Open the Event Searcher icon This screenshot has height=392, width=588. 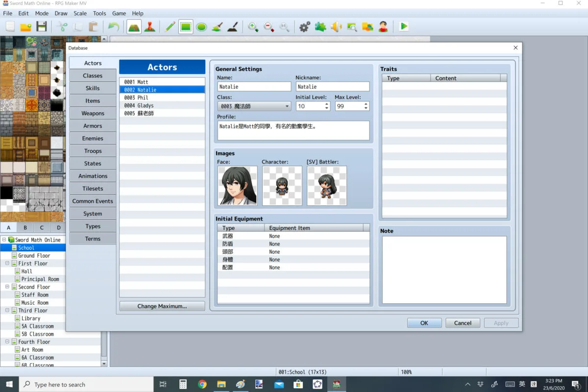352,26
